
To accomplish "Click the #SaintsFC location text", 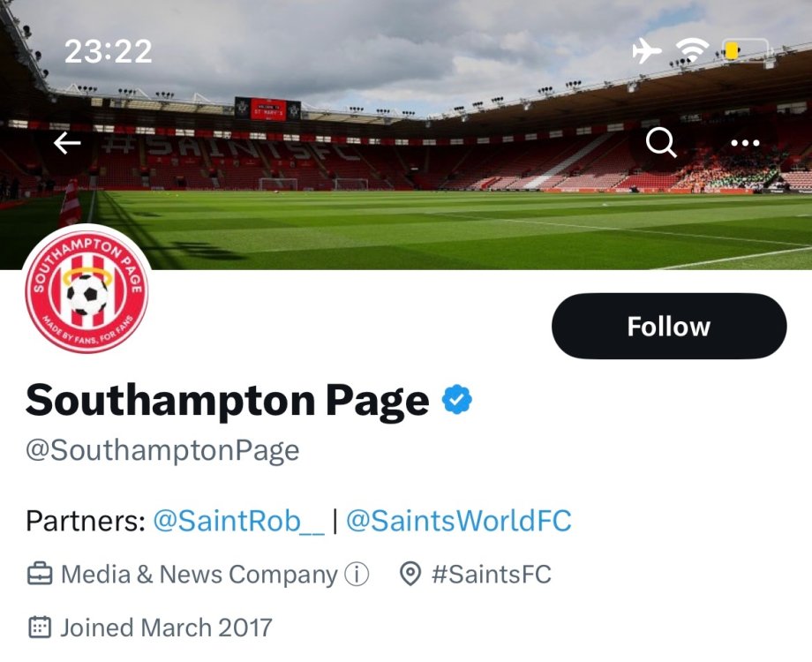I will coord(491,575).
